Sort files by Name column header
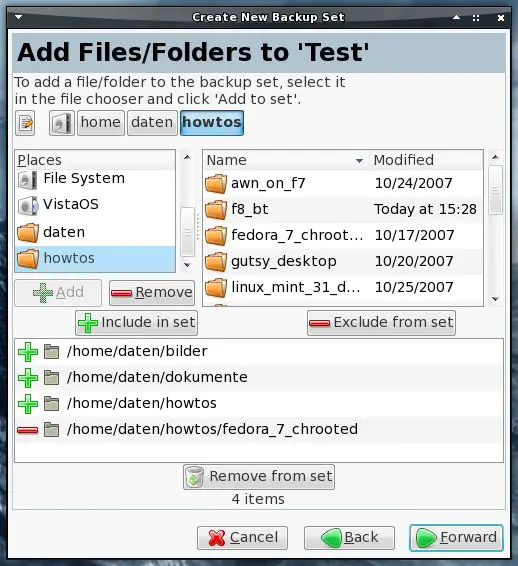 [x=286, y=160]
